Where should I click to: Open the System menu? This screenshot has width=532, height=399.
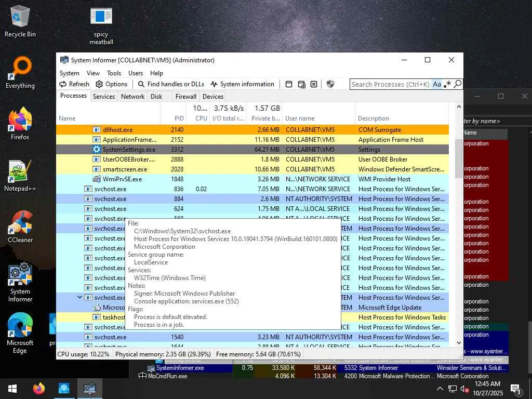click(x=69, y=73)
